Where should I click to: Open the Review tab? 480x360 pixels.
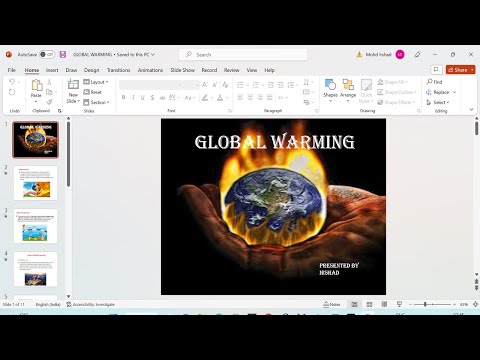(x=232, y=70)
